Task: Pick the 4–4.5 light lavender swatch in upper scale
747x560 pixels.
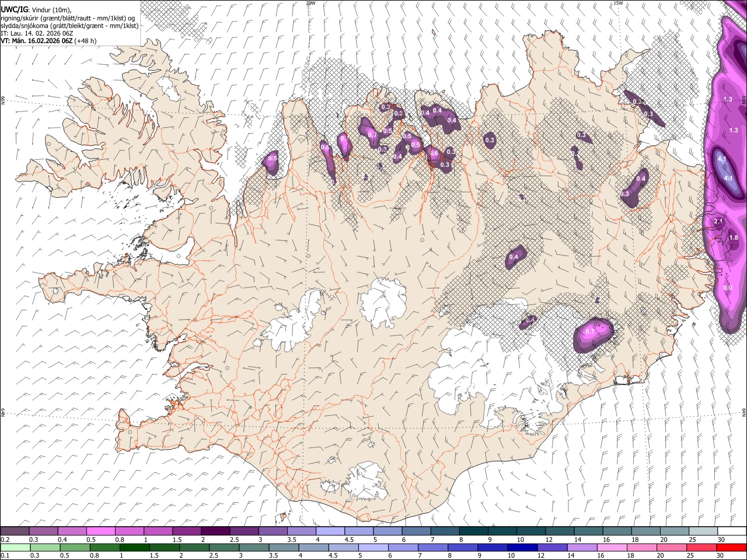Action: [x=330, y=531]
